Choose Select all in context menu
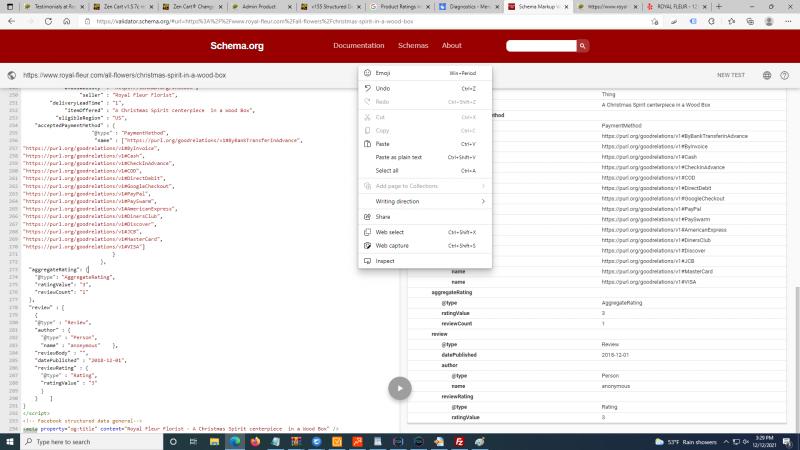This screenshot has height=450, width=800. pyautogui.click(x=425, y=170)
